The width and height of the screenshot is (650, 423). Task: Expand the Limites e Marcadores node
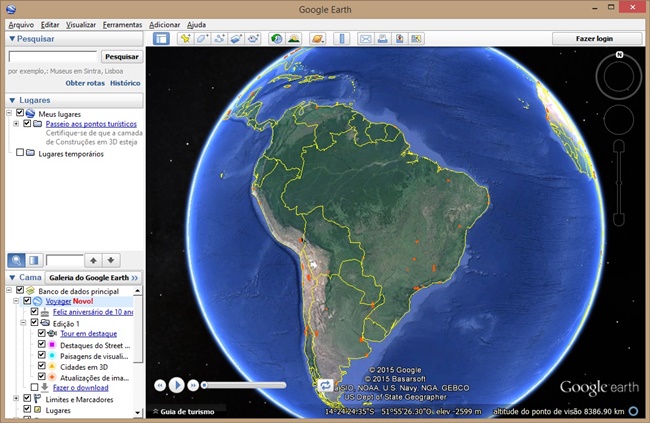(16, 399)
